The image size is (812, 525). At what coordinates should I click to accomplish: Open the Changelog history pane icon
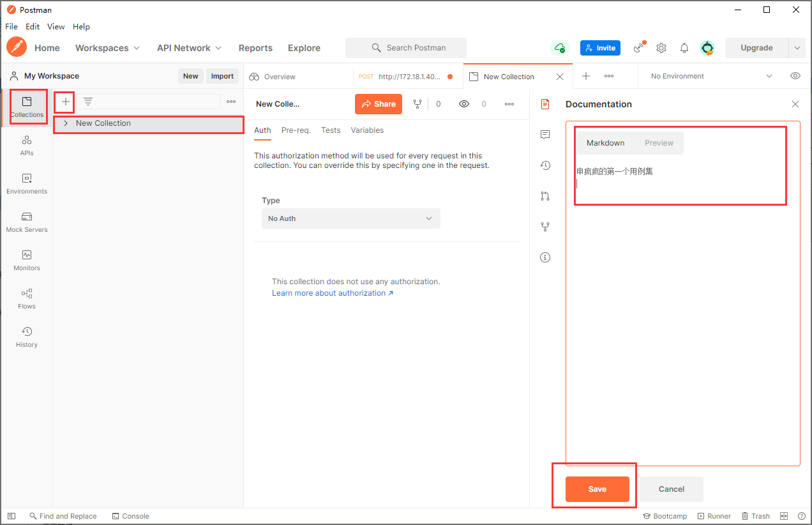tap(545, 165)
